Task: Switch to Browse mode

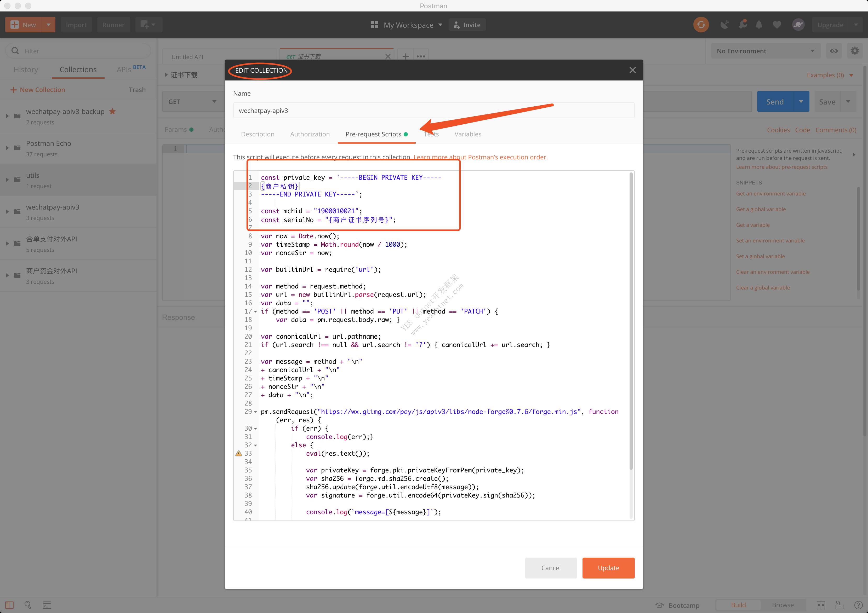Action: tap(783, 605)
